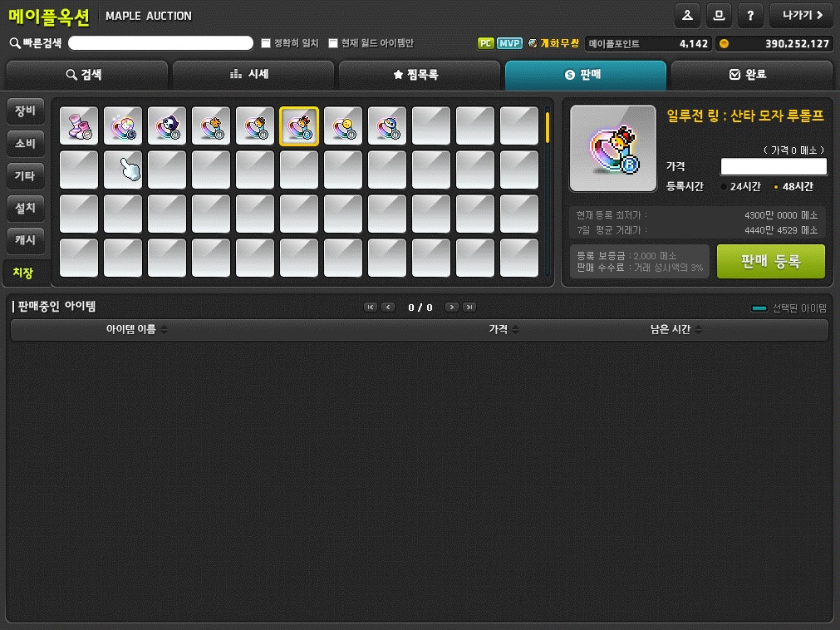The width and height of the screenshot is (840, 630).
Task: Go to first page of selling items
Action: click(371, 307)
